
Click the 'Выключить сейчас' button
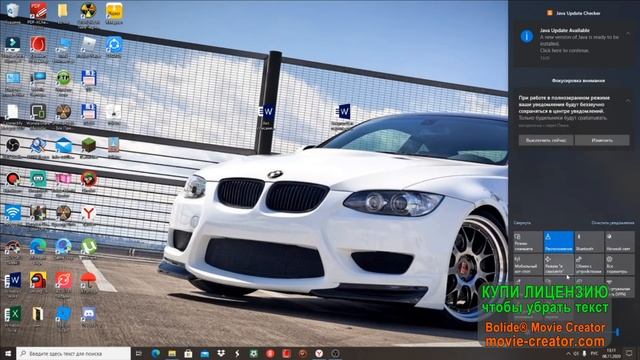point(546,140)
